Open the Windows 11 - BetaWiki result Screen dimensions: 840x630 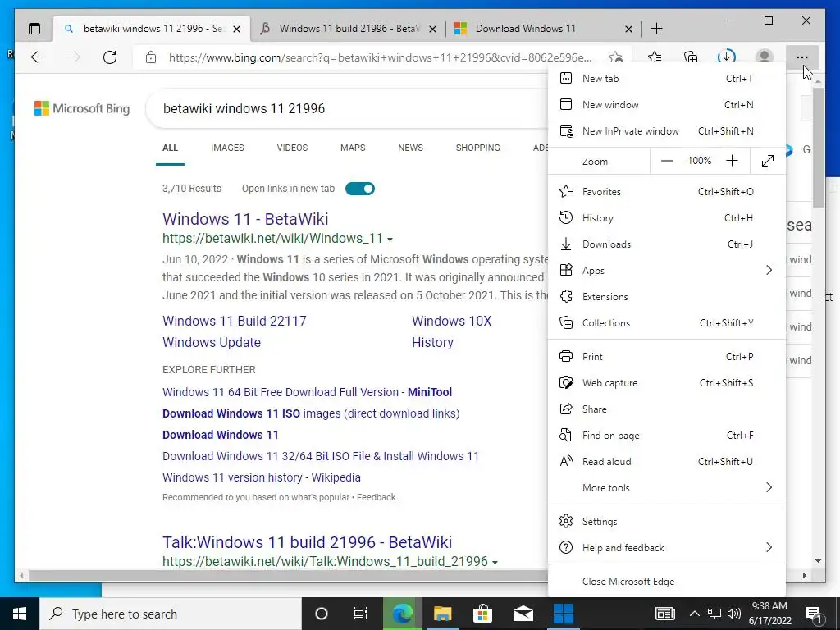245,218
